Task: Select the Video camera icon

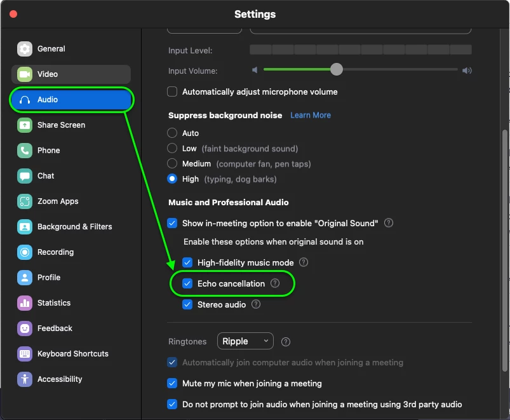Action: tap(25, 74)
